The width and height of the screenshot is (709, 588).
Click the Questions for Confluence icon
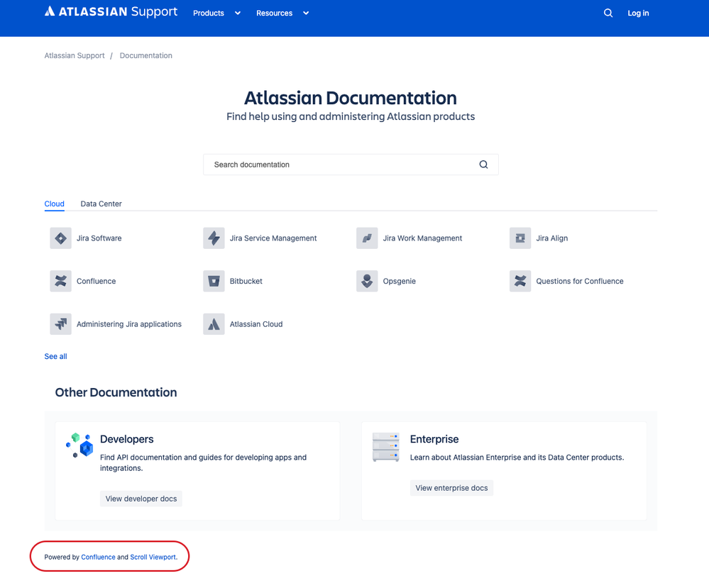520,281
